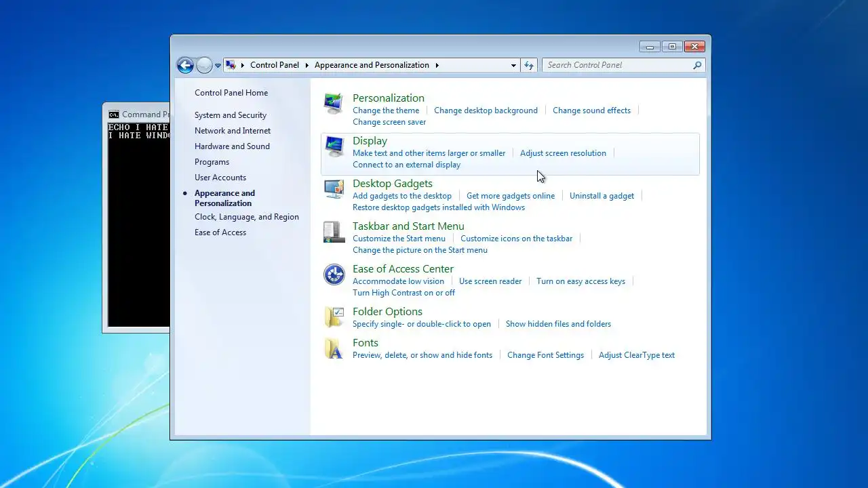Open Hardware and Sound category
The height and width of the screenshot is (488, 868).
pos(232,146)
